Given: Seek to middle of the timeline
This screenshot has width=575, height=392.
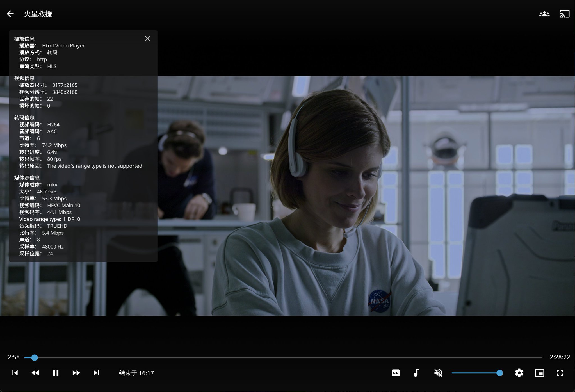Looking at the screenshot, I should pos(283,357).
